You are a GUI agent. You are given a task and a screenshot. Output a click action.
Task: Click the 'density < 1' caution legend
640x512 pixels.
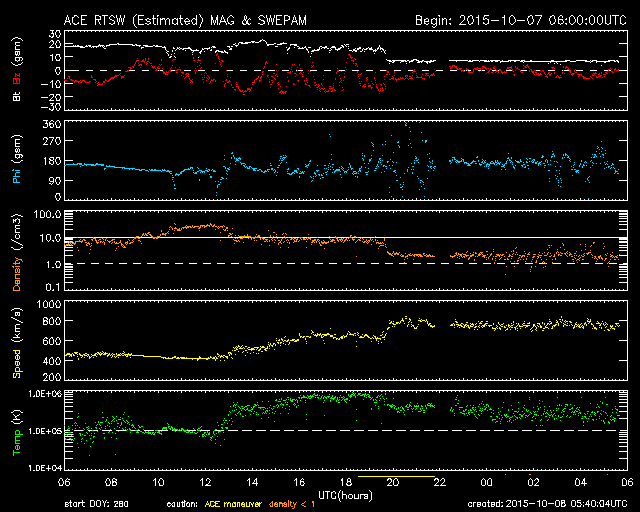[x=292, y=504]
